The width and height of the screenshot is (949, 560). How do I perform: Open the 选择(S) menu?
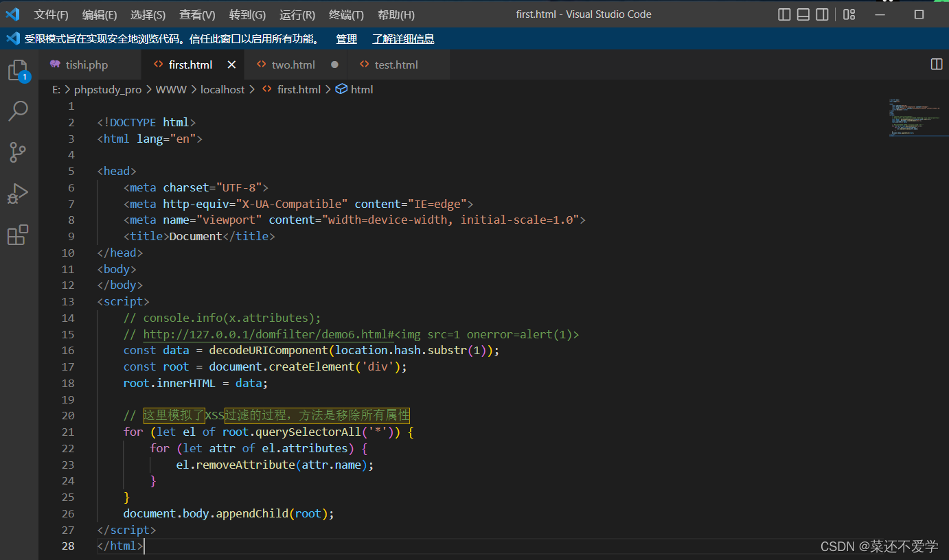coord(148,14)
